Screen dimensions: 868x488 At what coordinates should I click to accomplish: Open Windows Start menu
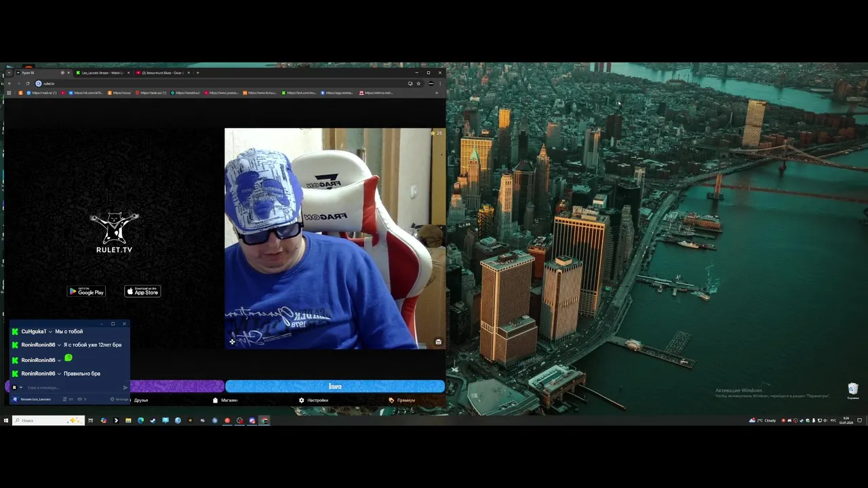tap(5, 420)
